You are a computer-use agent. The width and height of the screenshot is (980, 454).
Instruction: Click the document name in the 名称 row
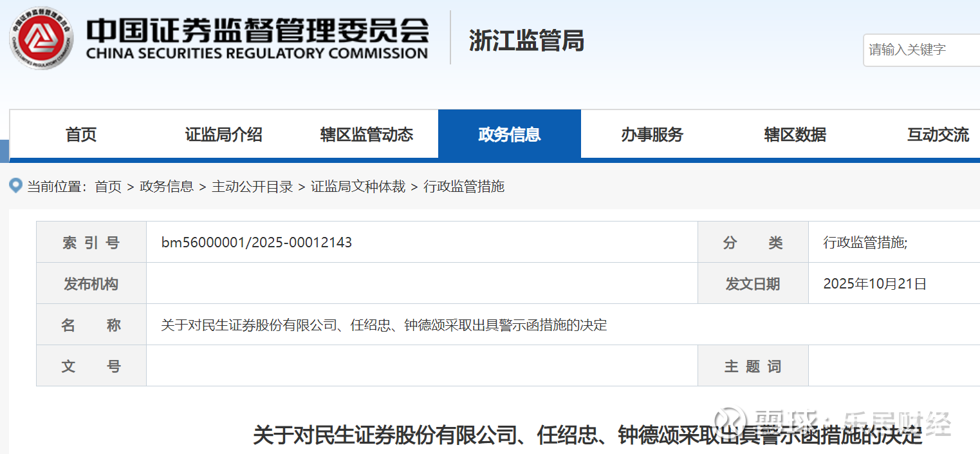point(384,325)
